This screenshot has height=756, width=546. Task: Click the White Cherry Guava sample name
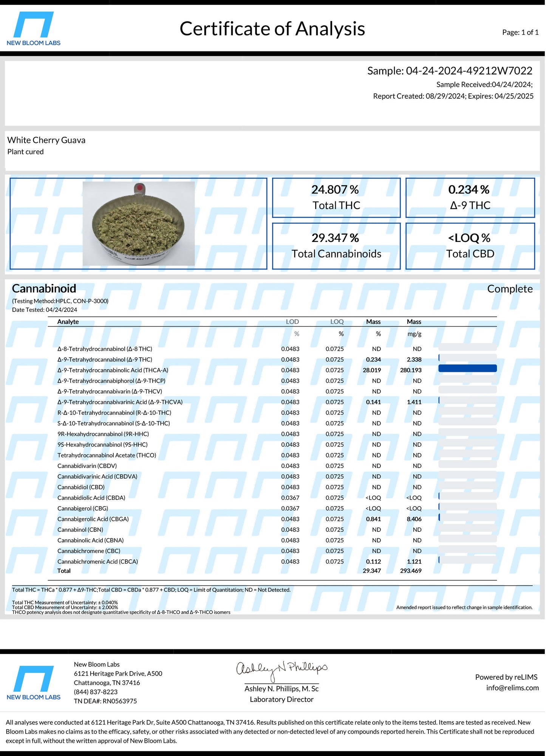click(x=46, y=140)
